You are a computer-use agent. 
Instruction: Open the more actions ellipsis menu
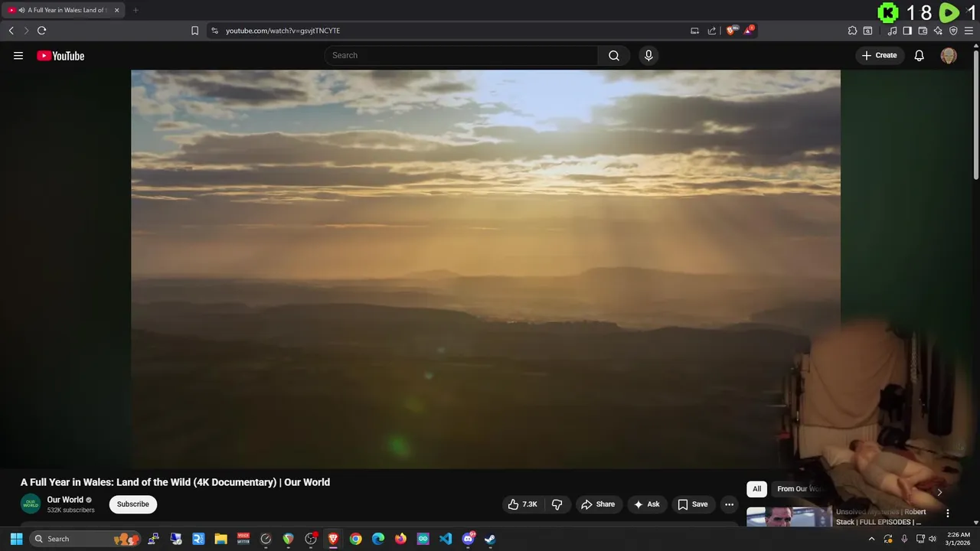coord(729,504)
